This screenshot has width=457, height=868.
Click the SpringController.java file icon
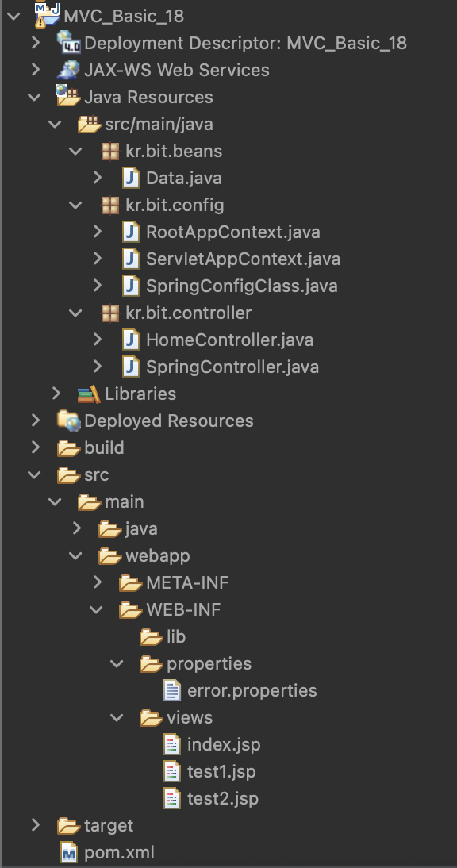pyautogui.click(x=131, y=367)
